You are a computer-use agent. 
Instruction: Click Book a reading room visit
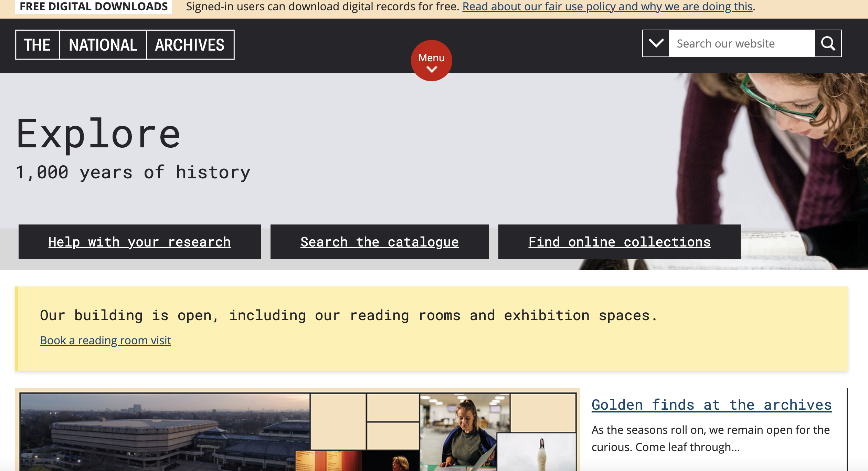105,340
